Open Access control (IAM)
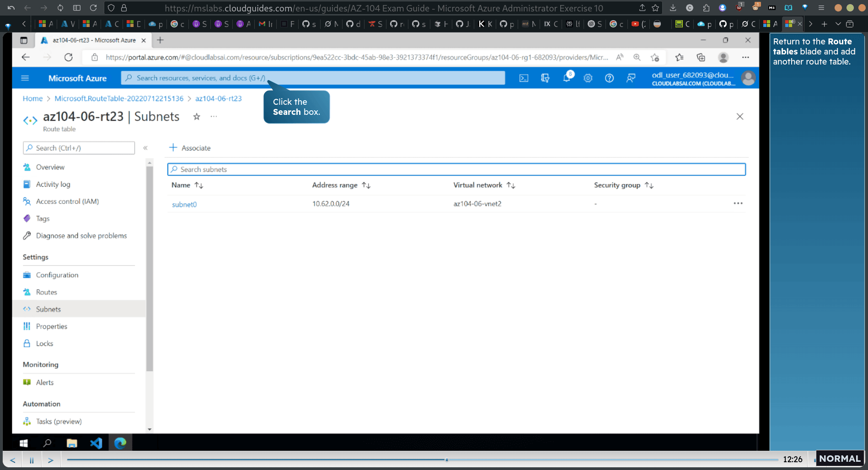868x470 pixels. [x=67, y=201]
